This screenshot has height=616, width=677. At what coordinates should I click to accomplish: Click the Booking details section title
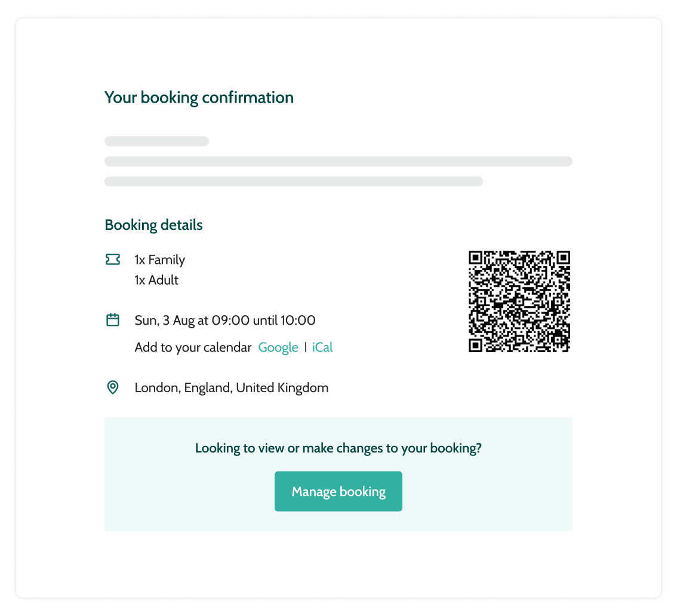153,225
